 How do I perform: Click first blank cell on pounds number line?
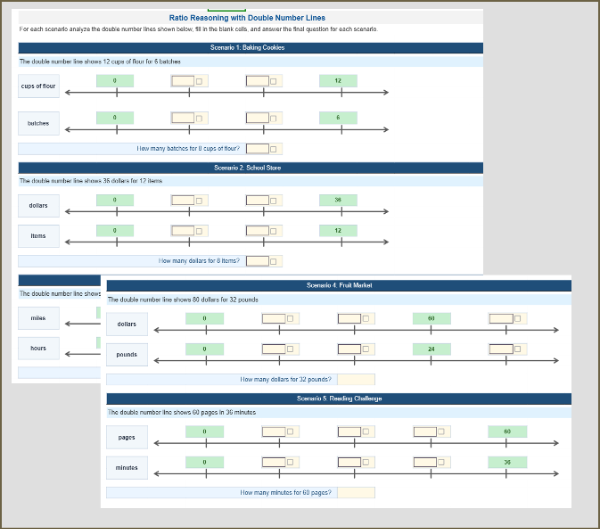pos(273,349)
